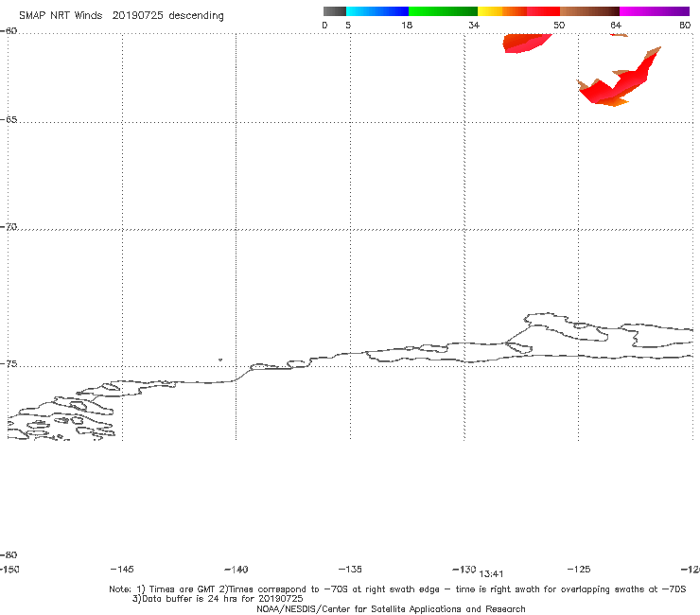Click the gray segment of the color bar

coord(335,11)
